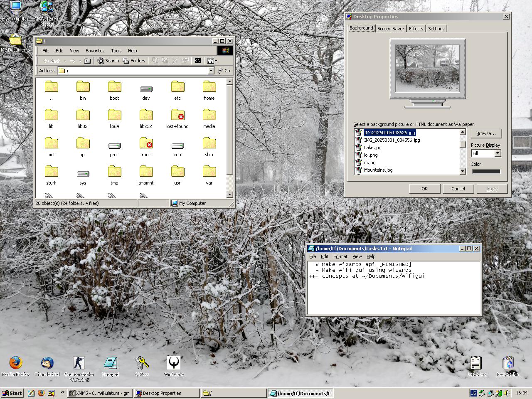Expand the quick launch overflow chevron

pos(63,392)
